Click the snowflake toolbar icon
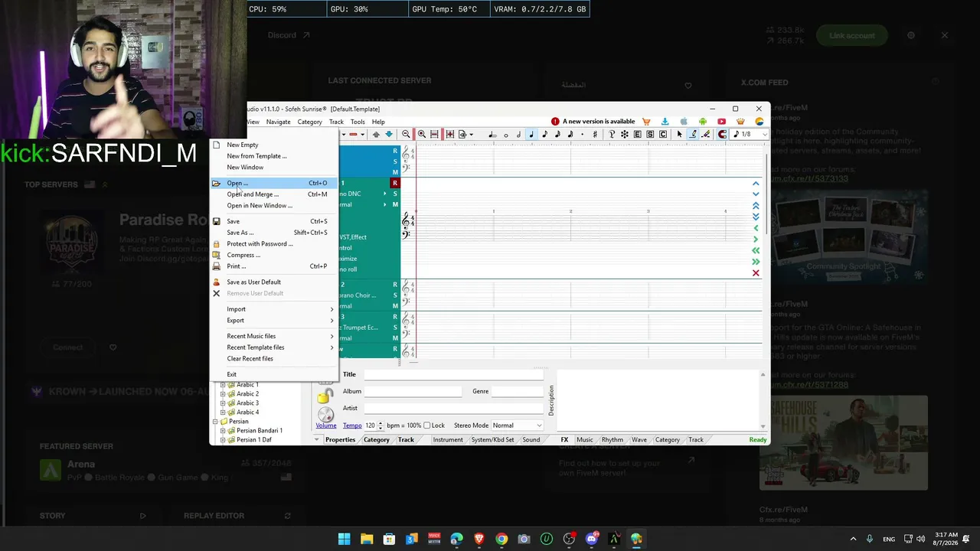 [625, 134]
